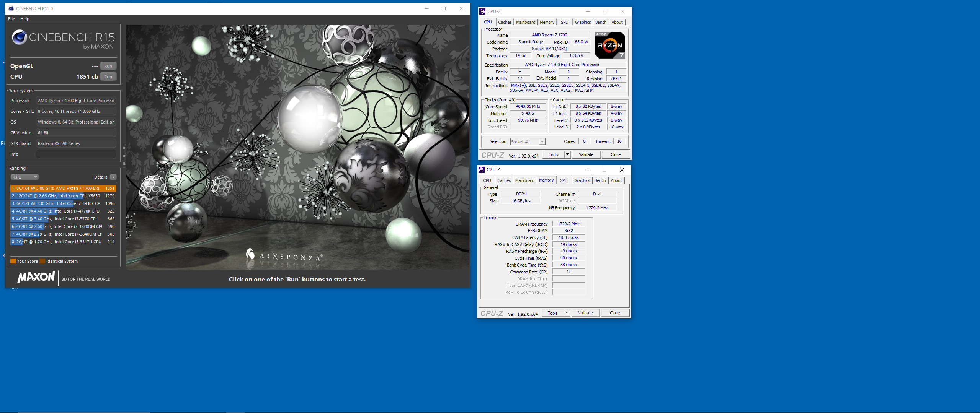The image size is (980, 413).
Task: Open the Help menu in Cinebench
Action: 25,19
